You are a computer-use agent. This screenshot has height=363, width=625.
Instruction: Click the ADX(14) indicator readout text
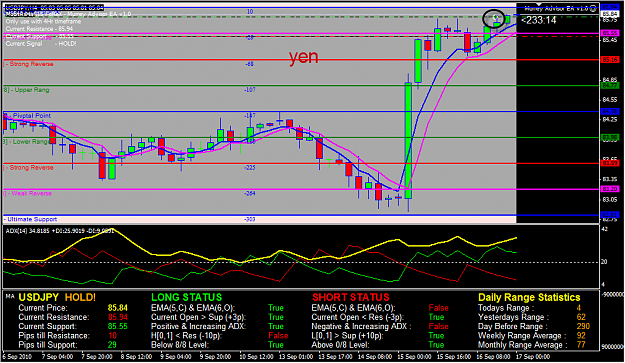point(59,231)
